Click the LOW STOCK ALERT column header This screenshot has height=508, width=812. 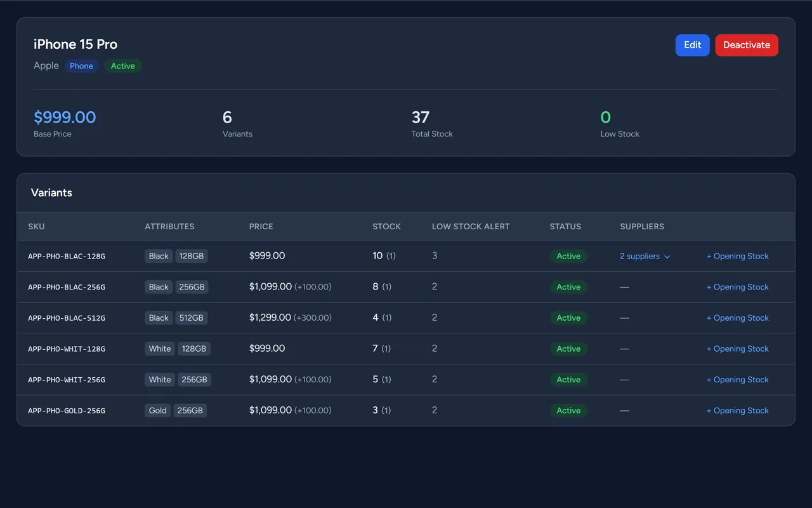(x=471, y=227)
